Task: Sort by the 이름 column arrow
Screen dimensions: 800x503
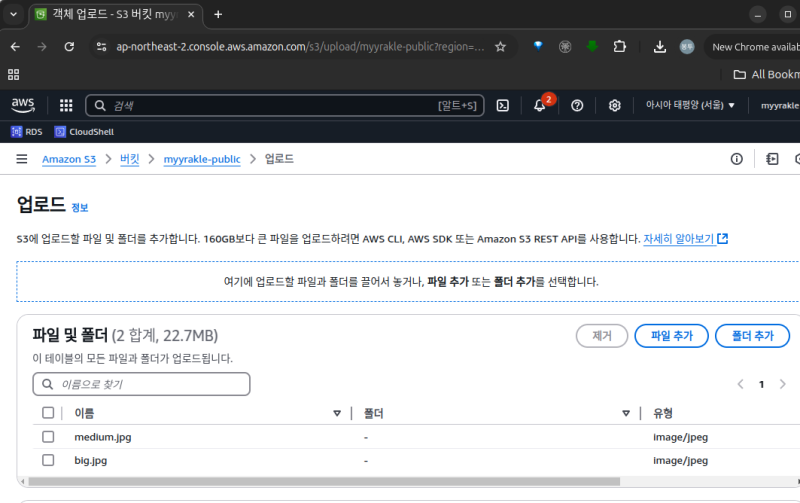Action: pyautogui.click(x=337, y=413)
